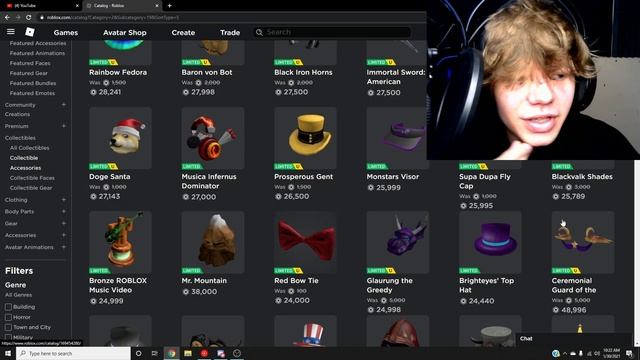Expand the Accessories category plus
The height and width of the screenshot is (360, 640).
pos(64,235)
